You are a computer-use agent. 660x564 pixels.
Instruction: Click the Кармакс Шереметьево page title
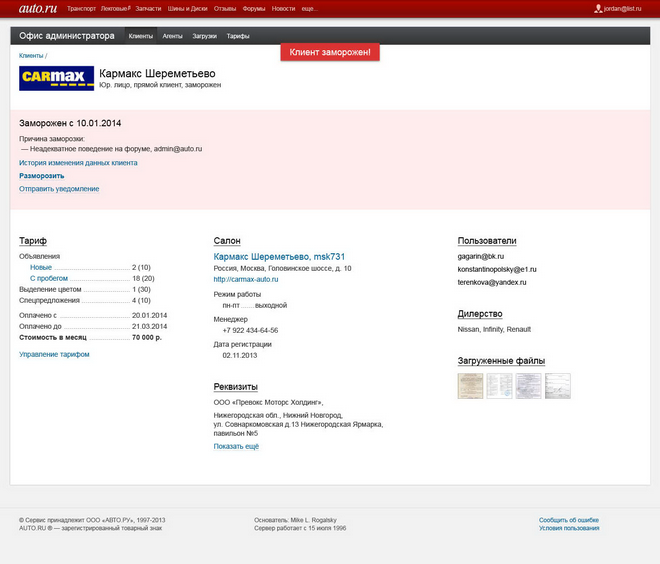point(157,74)
